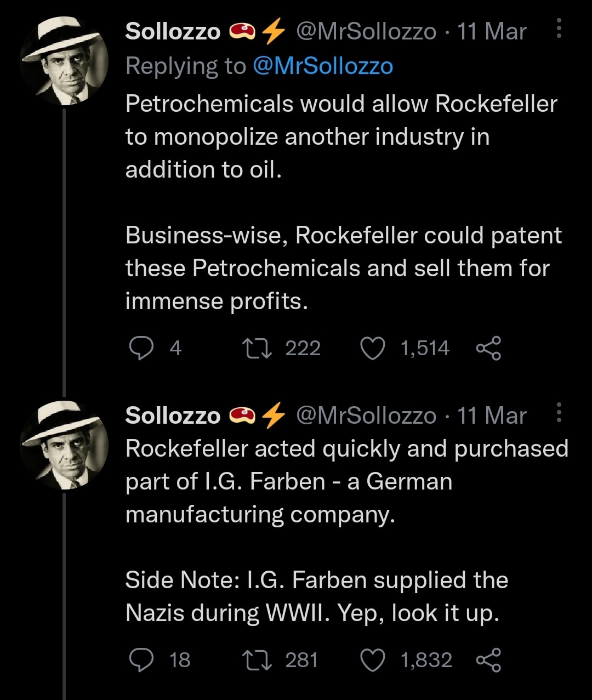This screenshot has height=700, width=592.
Task: Click Sollozzo display name on first tweet
Action: pos(173,32)
